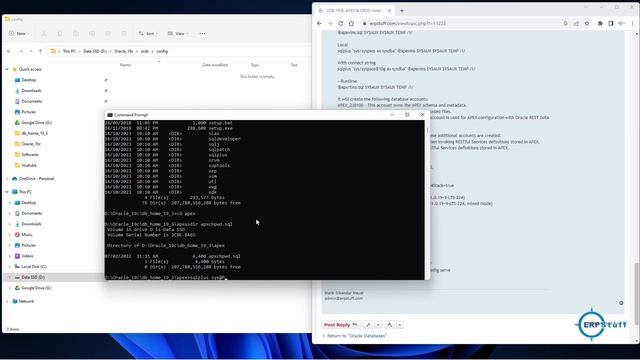Screen dimensions: 640x360
Task: Open a new browser tab
Action: 402,11
